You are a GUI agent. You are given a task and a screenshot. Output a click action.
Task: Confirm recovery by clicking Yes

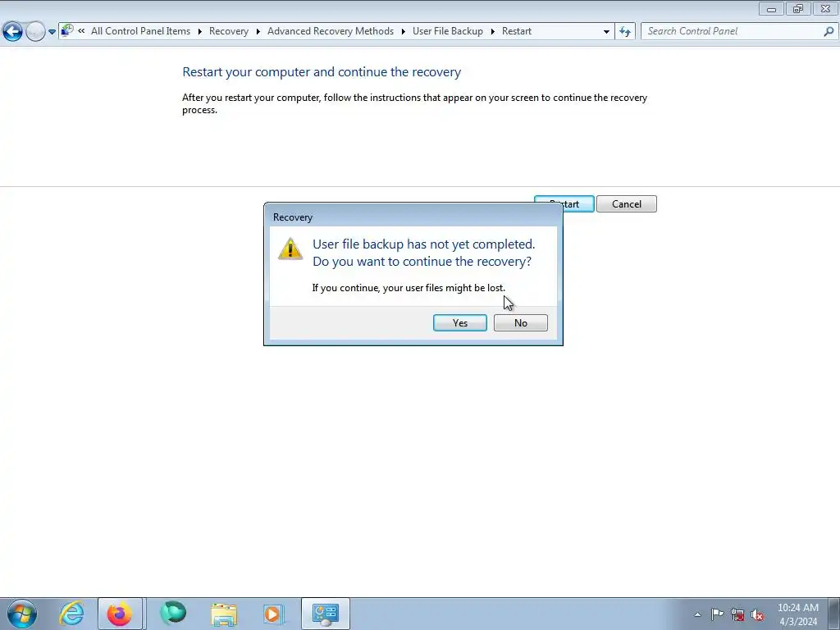pos(459,322)
